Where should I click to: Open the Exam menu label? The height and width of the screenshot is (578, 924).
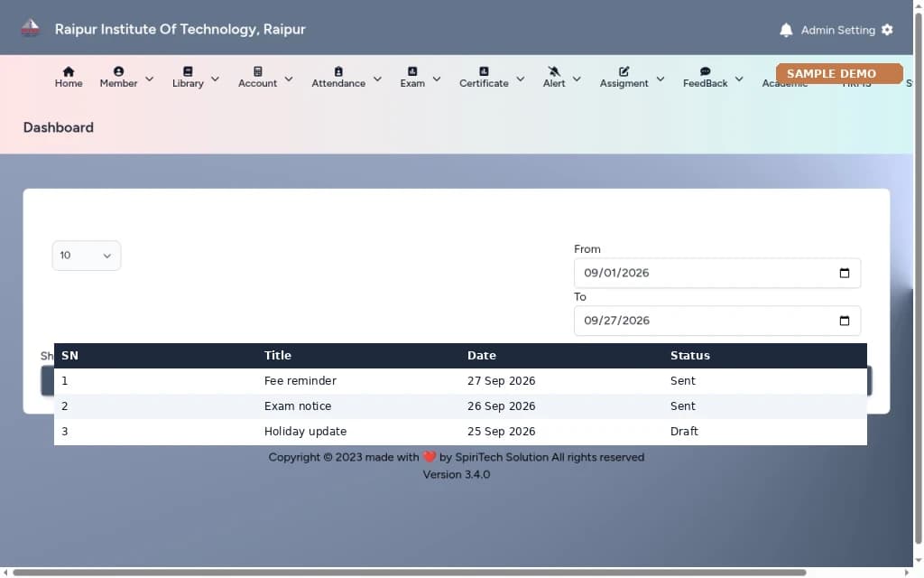pyautogui.click(x=412, y=84)
